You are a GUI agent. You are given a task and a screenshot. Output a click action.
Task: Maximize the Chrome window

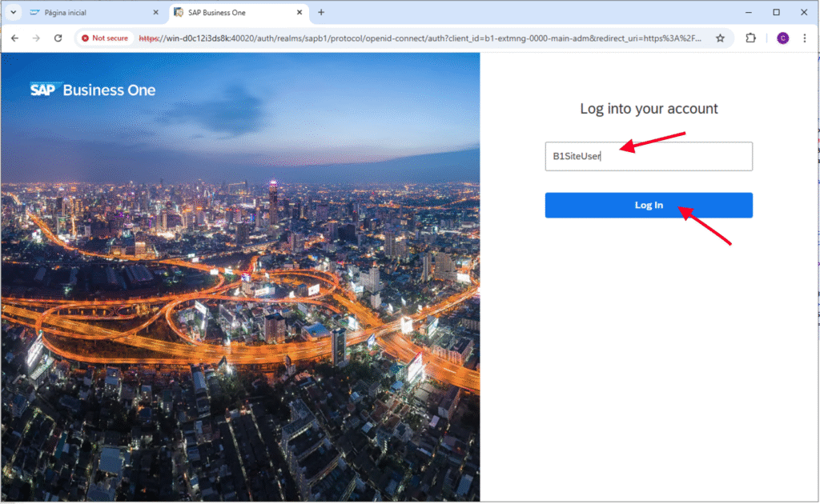[776, 13]
